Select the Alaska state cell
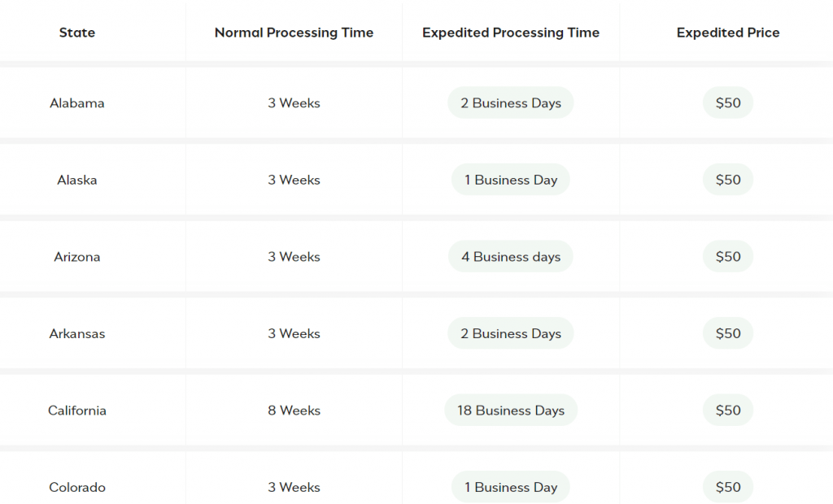833x504 pixels. (x=77, y=180)
